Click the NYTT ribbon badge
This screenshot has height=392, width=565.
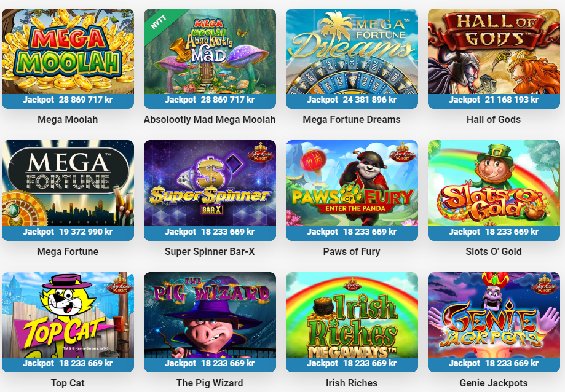coord(159,23)
